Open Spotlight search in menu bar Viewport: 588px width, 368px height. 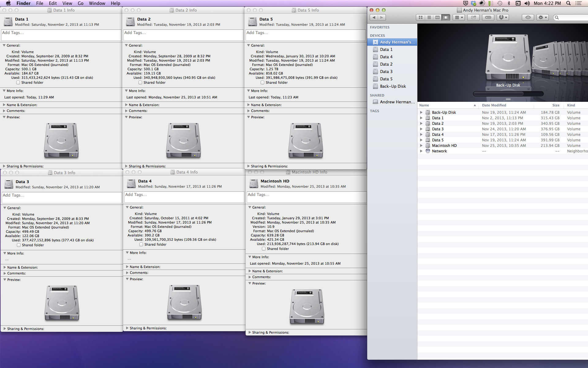click(x=568, y=3)
